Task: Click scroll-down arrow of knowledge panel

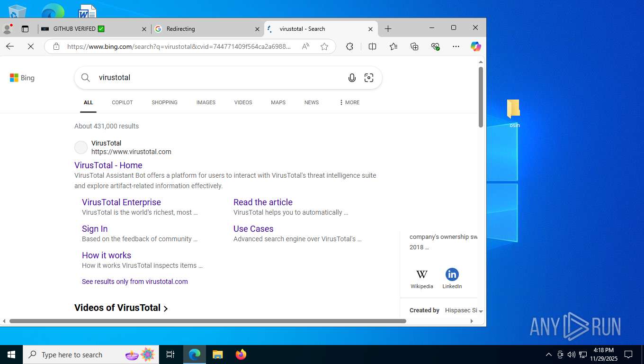Action: click(481, 311)
